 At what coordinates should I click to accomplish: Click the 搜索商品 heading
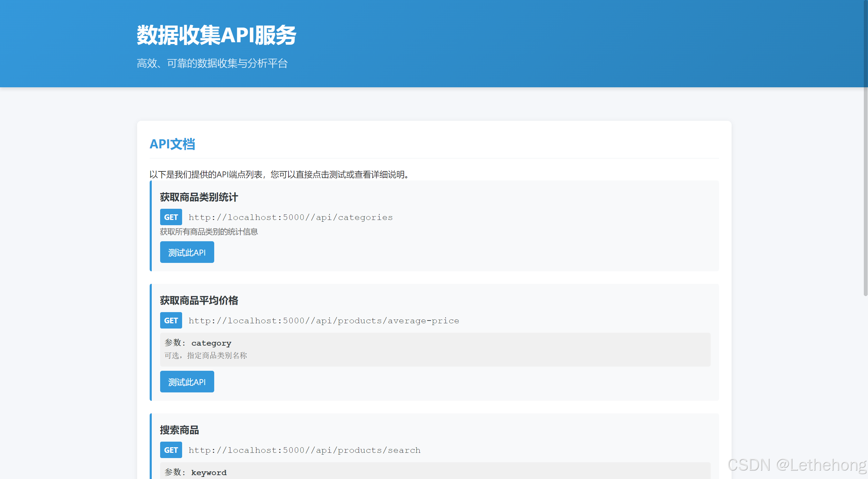179,430
